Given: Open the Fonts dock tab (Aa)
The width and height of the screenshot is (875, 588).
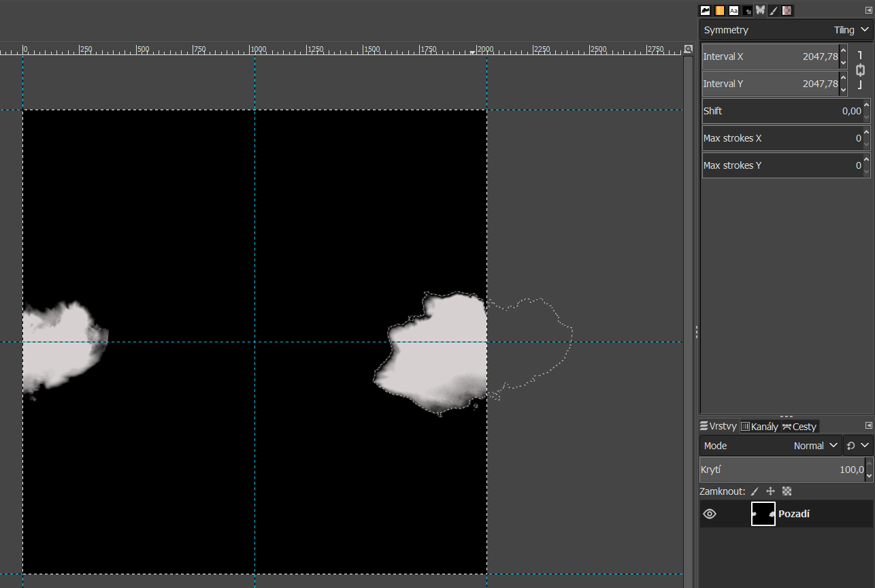Looking at the screenshot, I should 733,10.
